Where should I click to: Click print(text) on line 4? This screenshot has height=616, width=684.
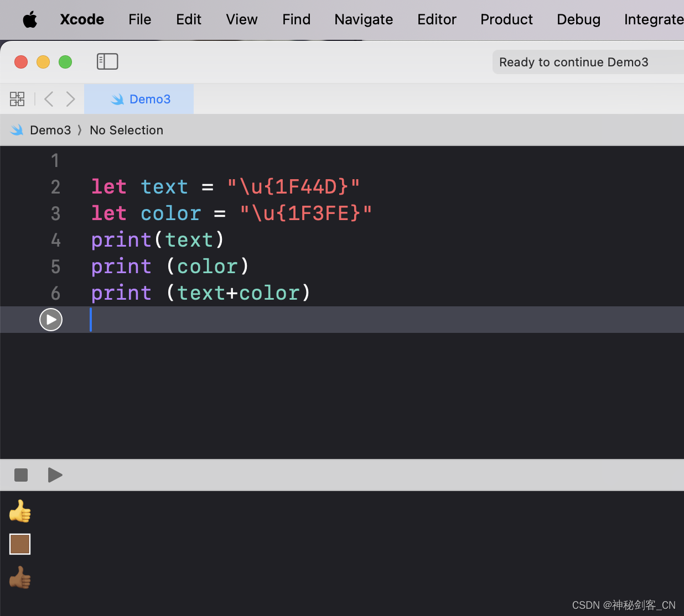tap(158, 240)
